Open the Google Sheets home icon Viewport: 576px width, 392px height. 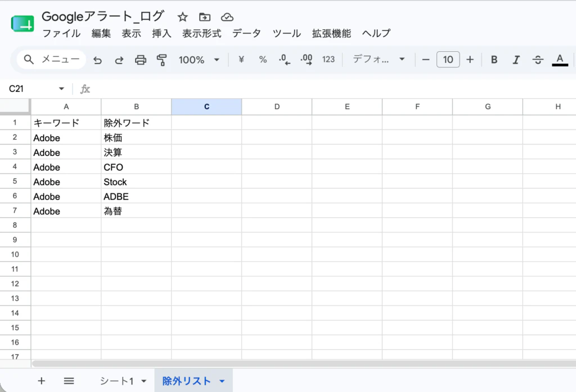[22, 24]
